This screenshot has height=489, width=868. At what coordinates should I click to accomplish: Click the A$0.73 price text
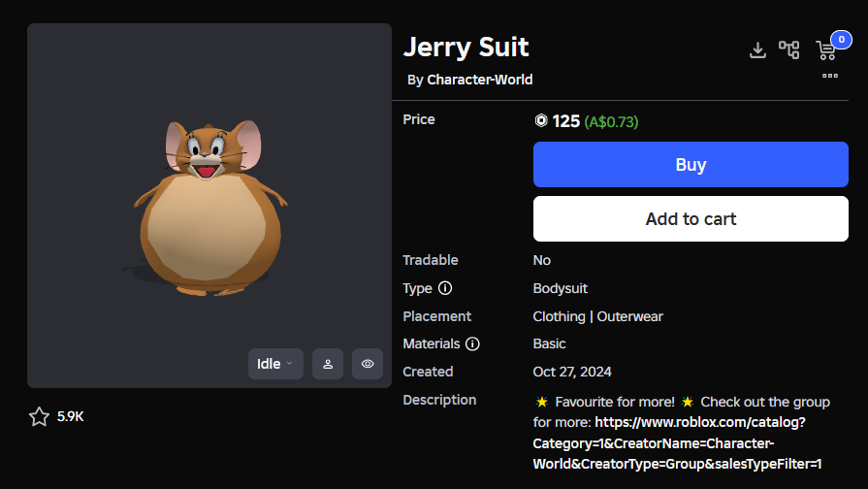click(x=611, y=122)
